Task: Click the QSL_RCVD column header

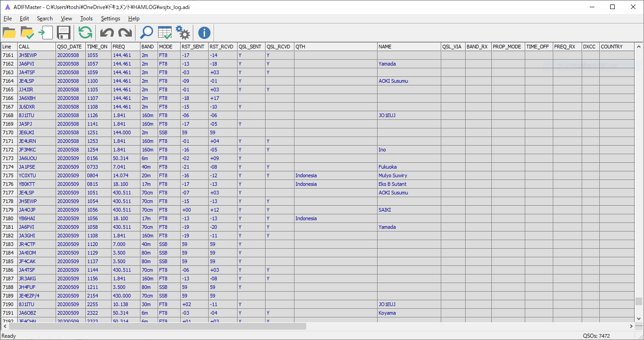Action: 280,47
